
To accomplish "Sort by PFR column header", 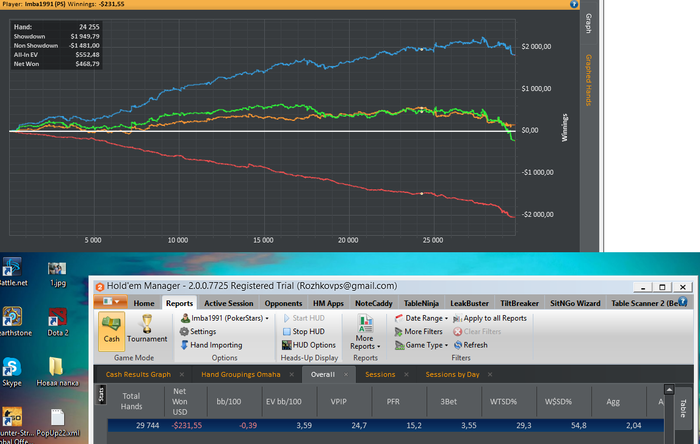I will [393, 402].
